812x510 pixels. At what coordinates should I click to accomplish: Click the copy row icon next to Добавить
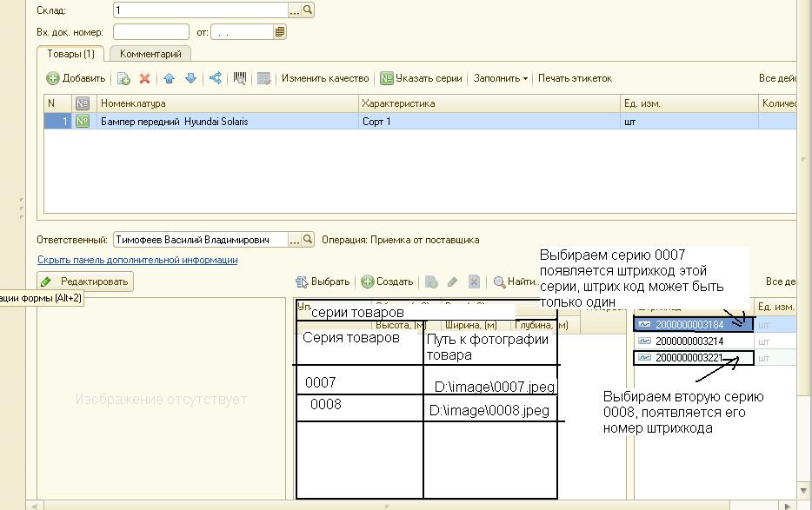coord(123,78)
